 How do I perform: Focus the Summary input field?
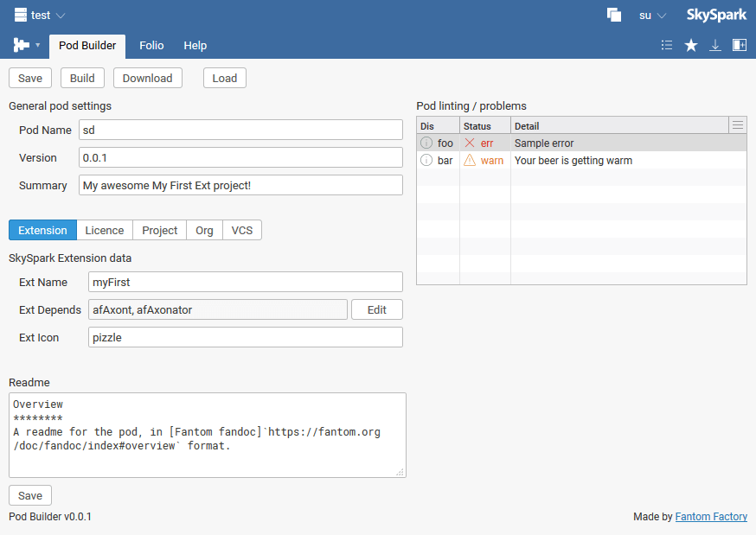[240, 186]
